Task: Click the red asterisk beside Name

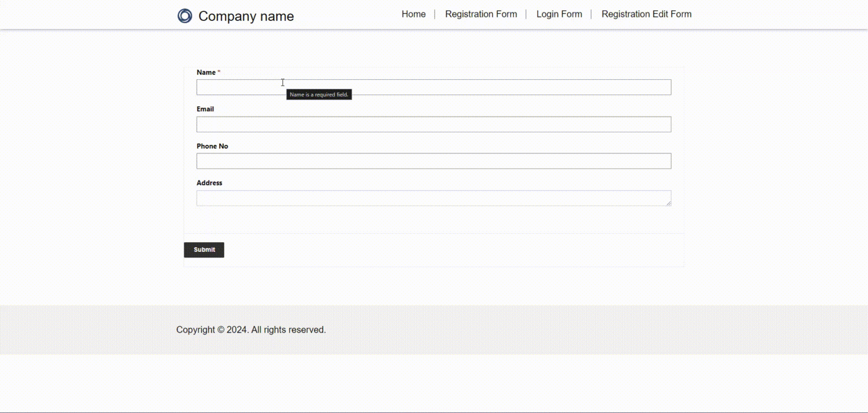Action: 218,72
